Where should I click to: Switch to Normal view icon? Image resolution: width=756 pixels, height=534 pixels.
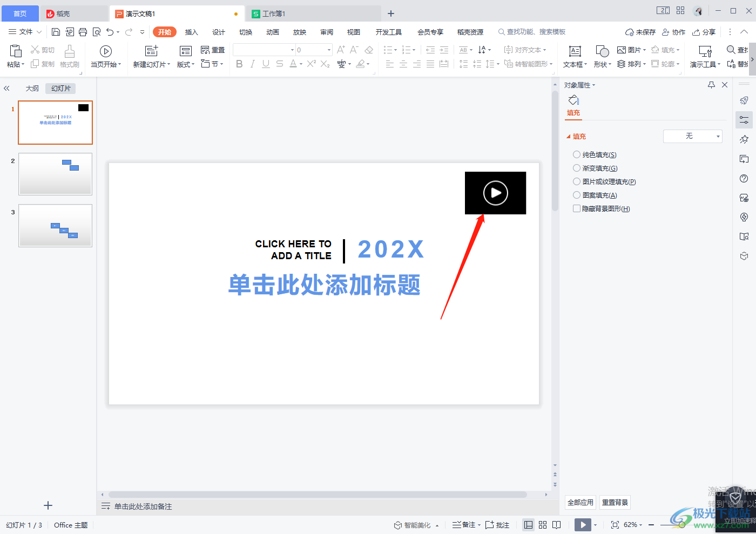[529, 525]
